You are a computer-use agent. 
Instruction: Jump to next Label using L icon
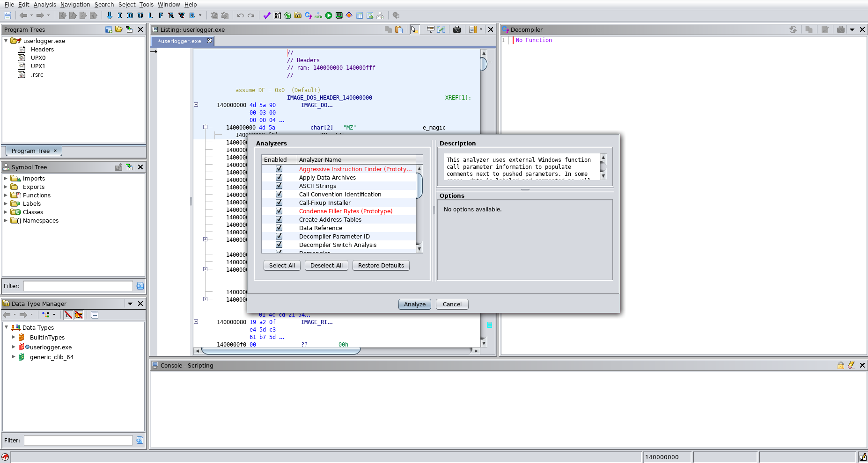[x=151, y=15]
